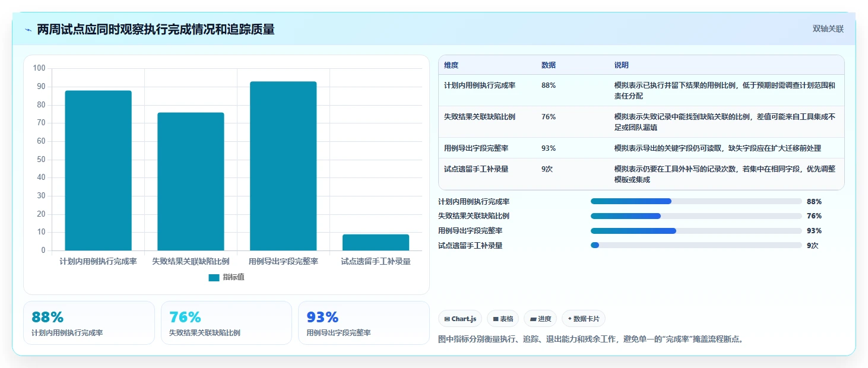
Task: Open the 88% 计划内用例执行完成率 data card
Action: click(89, 323)
